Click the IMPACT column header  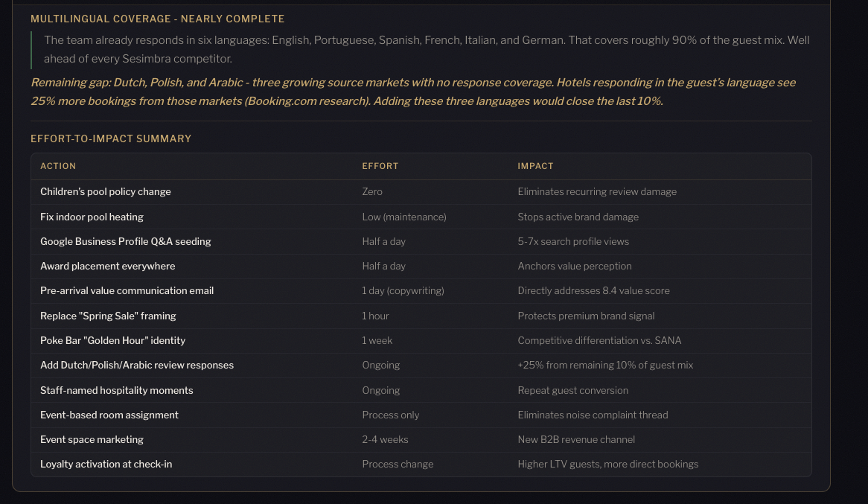click(x=535, y=166)
